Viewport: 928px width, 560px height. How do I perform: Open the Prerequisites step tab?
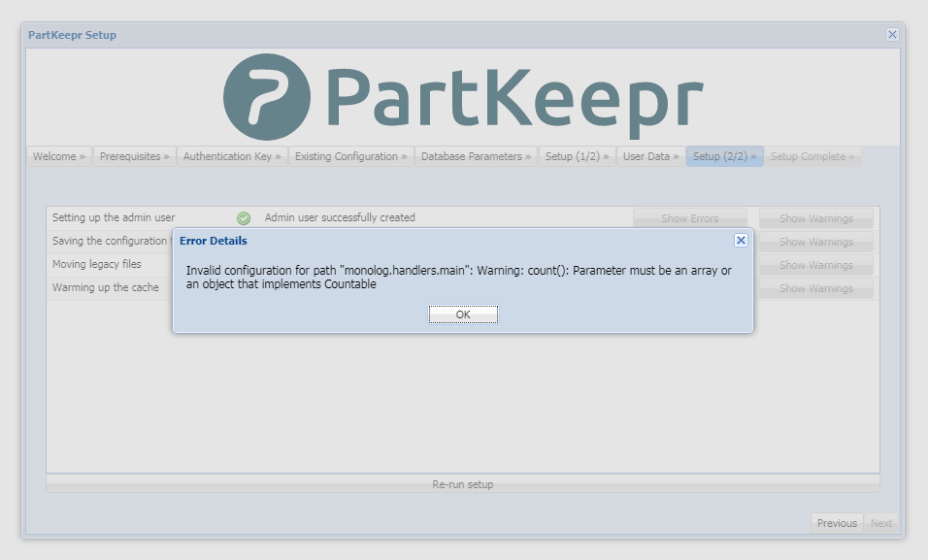click(x=134, y=156)
